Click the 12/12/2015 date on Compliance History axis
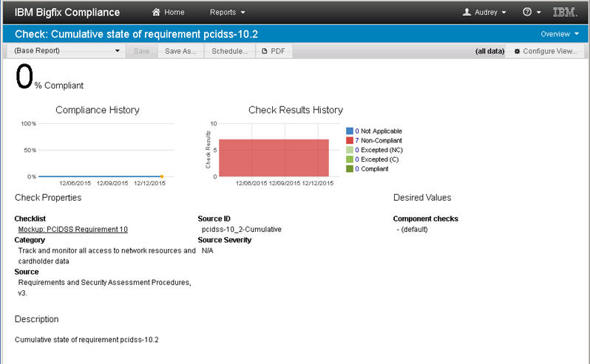 coord(150,183)
